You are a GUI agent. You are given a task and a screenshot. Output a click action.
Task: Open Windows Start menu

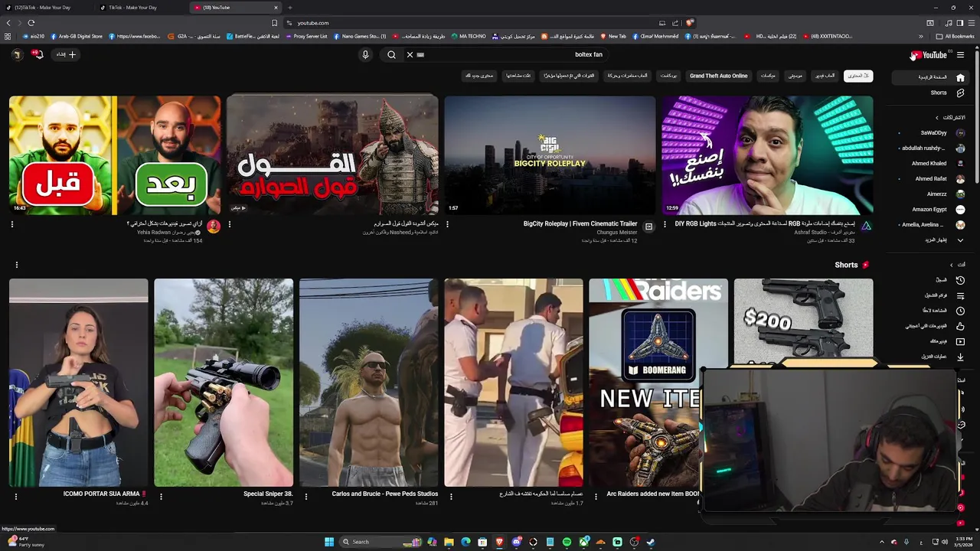[329, 542]
